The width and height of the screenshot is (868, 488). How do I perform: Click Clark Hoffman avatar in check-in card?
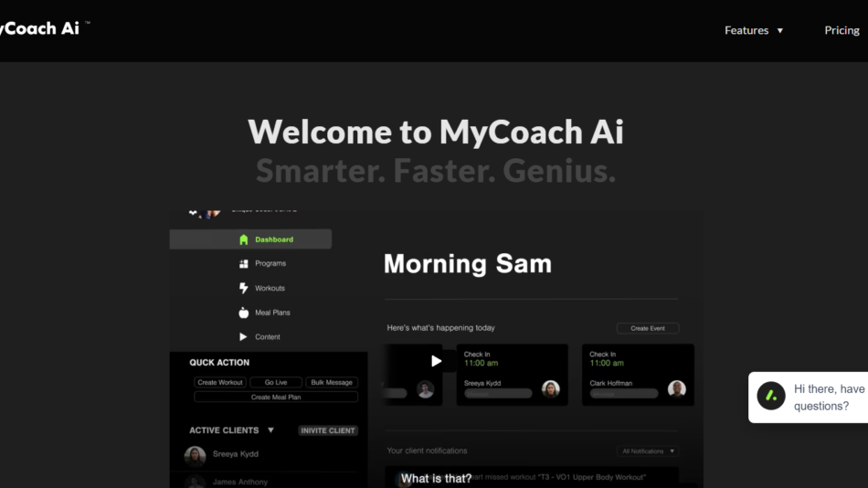pos(676,389)
